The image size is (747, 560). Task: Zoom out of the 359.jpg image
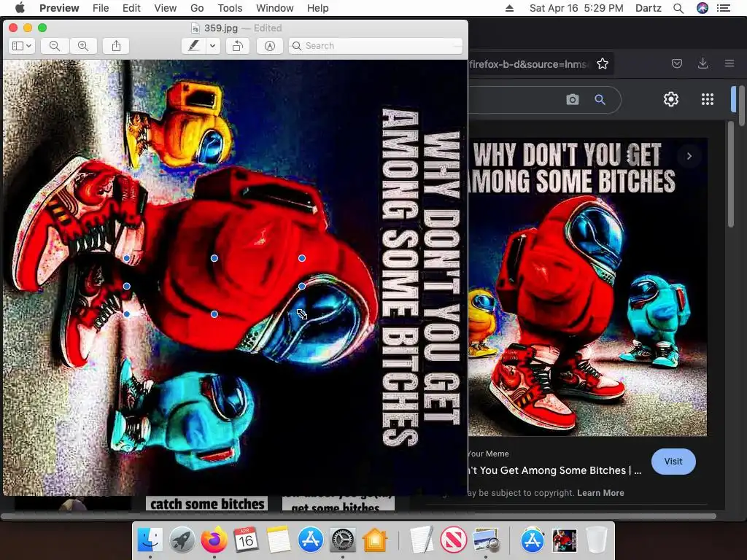coord(55,46)
